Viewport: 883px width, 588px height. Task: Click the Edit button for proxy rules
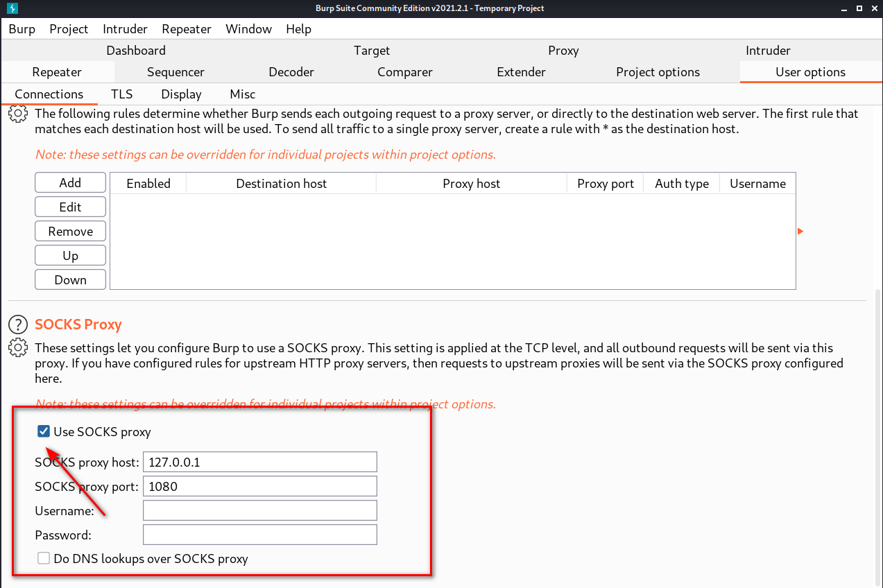[70, 207]
